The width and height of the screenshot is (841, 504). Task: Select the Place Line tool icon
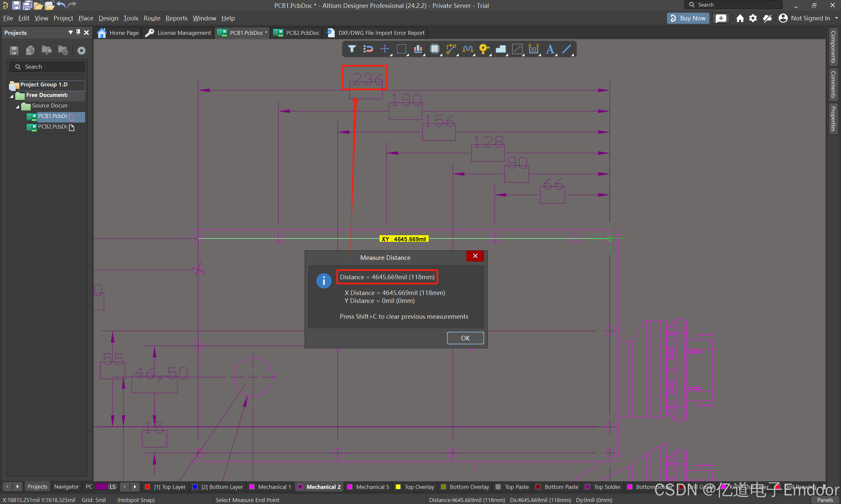(x=567, y=49)
